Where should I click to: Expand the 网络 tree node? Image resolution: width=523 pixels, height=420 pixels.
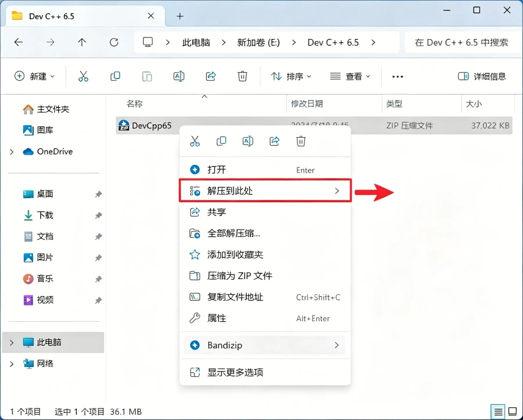(12, 364)
